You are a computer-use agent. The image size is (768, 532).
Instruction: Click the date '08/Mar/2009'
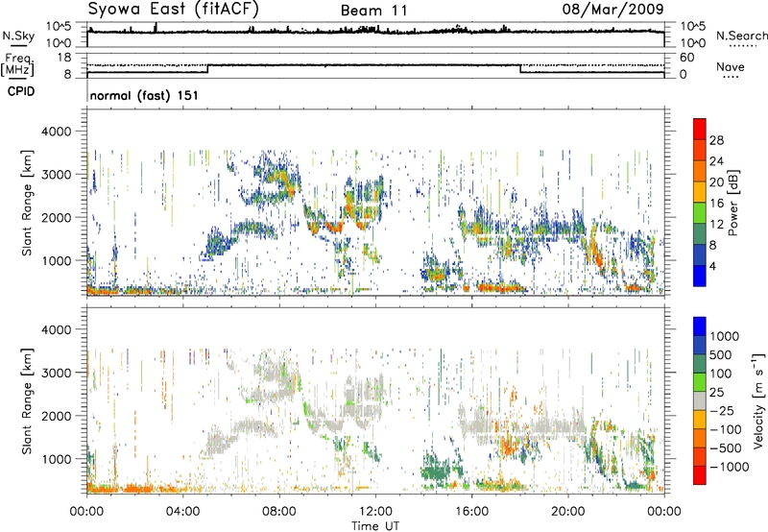pyautogui.click(x=612, y=10)
